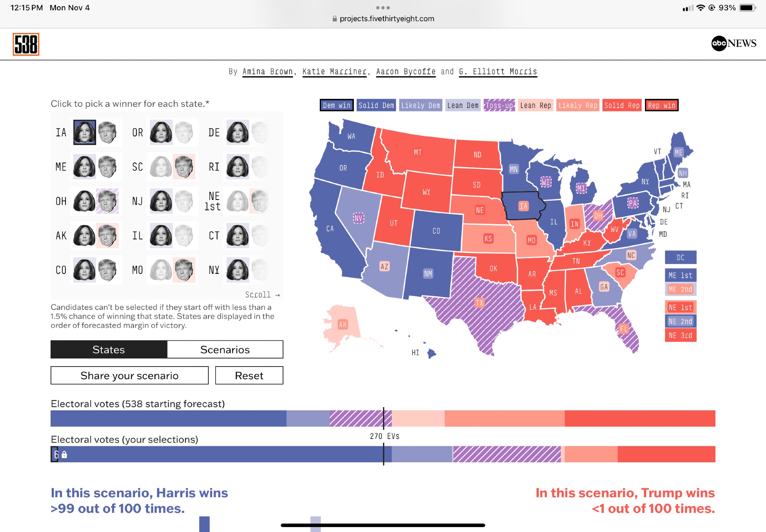766x532 pixels.
Task: Open the ABC News logo
Action: 733,43
